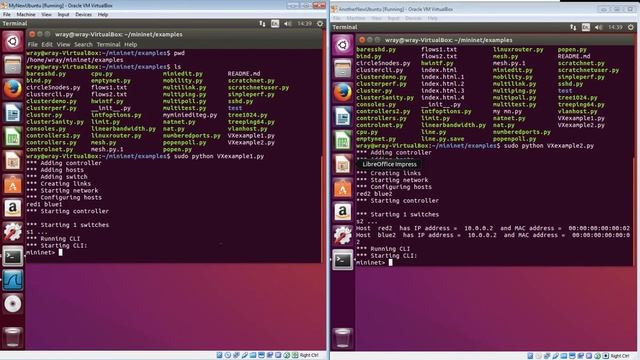Open Trash in AnotherNewUbuntu launcher
Screen dimensions: 640x360
point(343,338)
